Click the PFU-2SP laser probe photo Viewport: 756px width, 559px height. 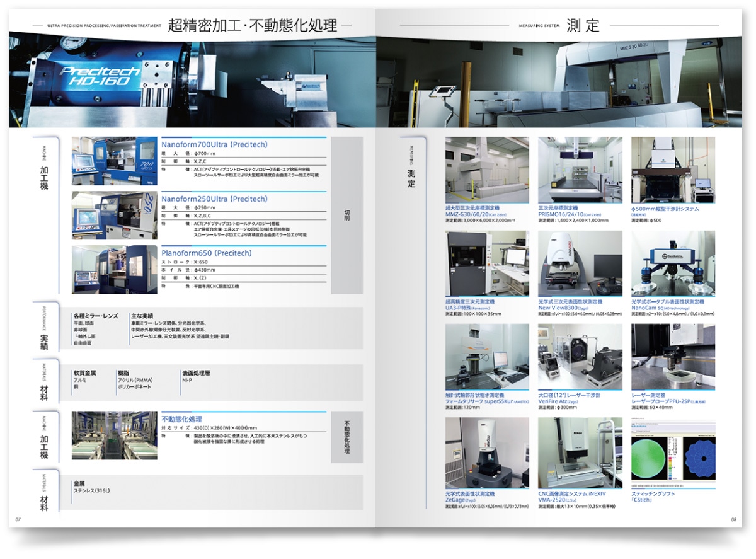(x=673, y=357)
